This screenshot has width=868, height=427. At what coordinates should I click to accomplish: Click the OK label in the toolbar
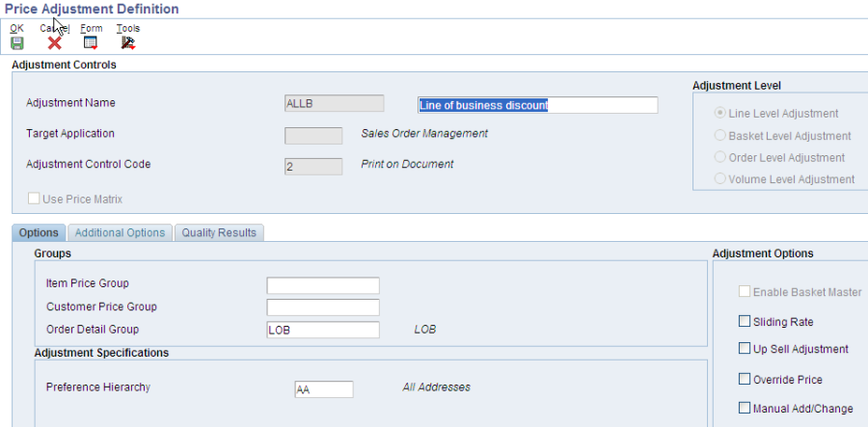(16, 28)
